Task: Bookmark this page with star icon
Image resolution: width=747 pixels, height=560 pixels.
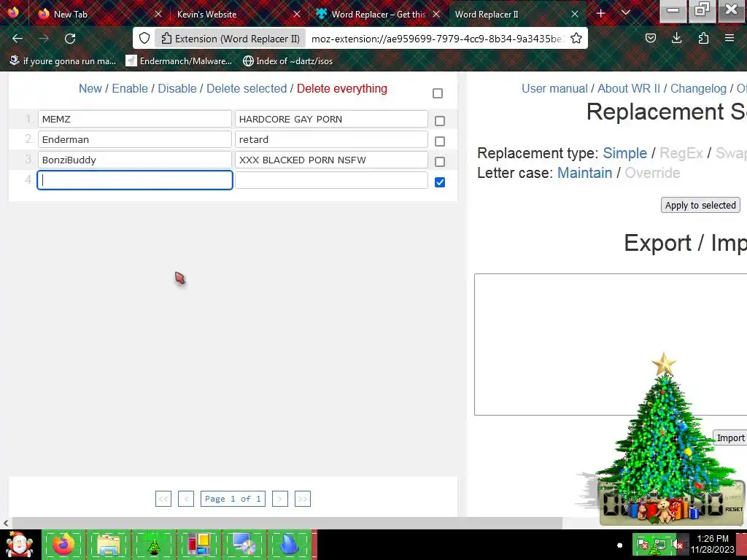Action: point(576,39)
